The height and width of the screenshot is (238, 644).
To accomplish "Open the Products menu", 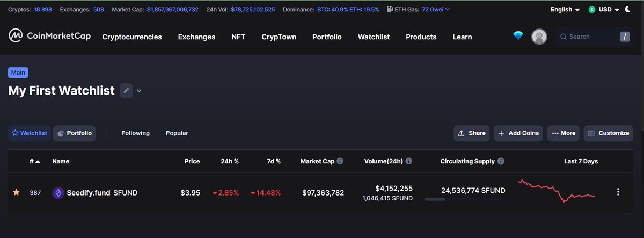I will 421,37.
